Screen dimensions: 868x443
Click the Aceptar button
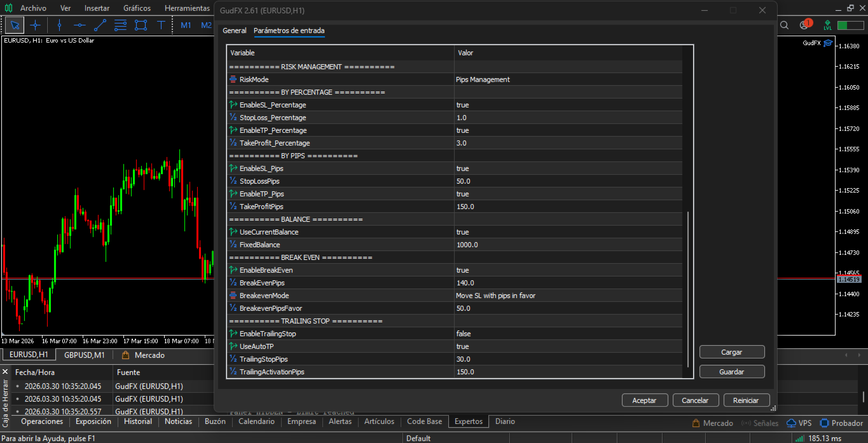tap(644, 400)
